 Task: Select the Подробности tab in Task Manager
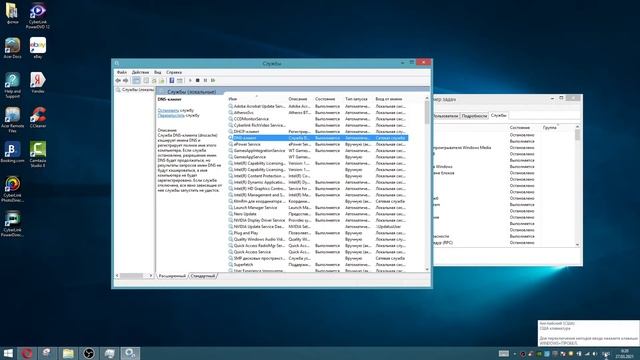pos(474,116)
